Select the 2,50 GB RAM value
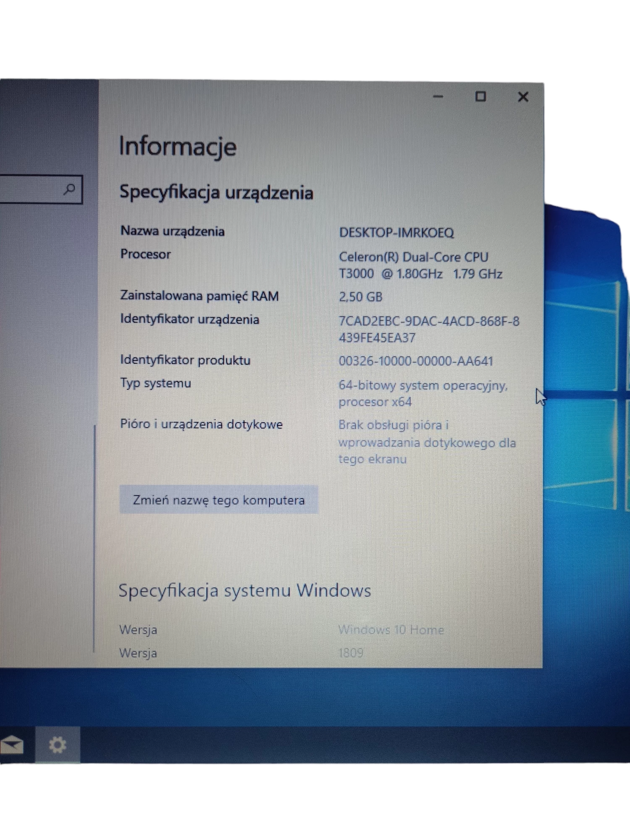The width and height of the screenshot is (630, 840). [360, 297]
